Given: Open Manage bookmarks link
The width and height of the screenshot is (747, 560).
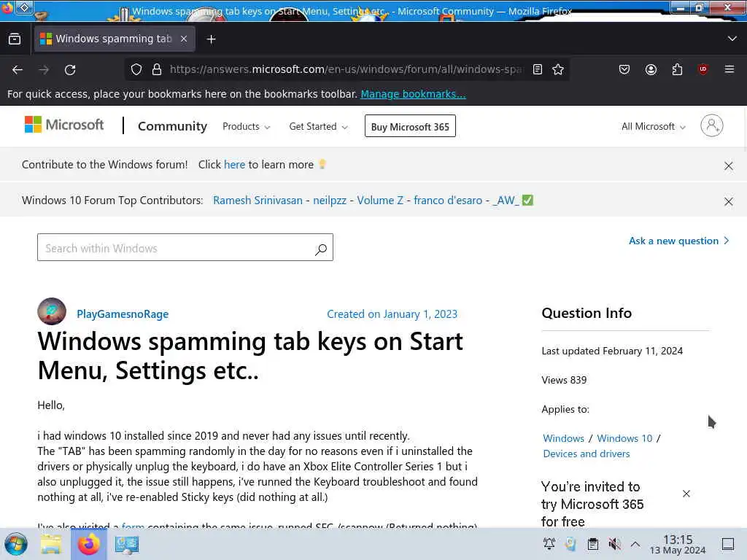Looking at the screenshot, I should tap(413, 94).
